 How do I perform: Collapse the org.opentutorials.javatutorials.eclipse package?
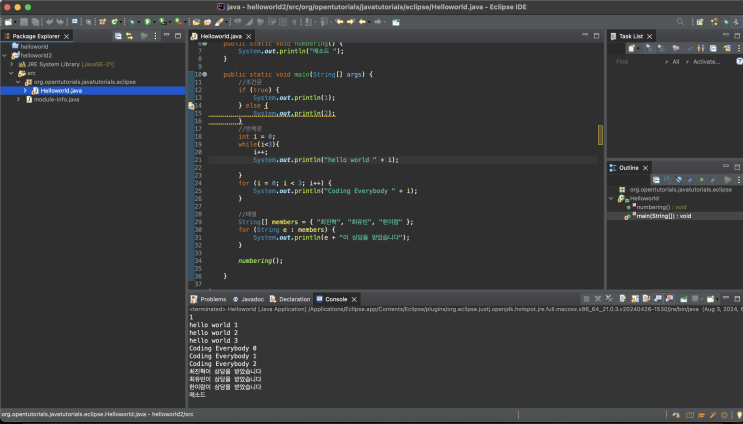pyautogui.click(x=18, y=82)
